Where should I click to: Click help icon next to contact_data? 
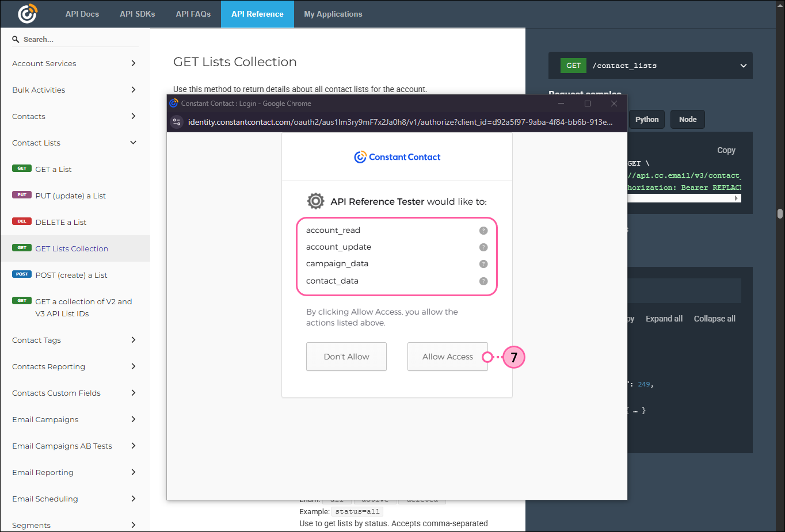483,281
